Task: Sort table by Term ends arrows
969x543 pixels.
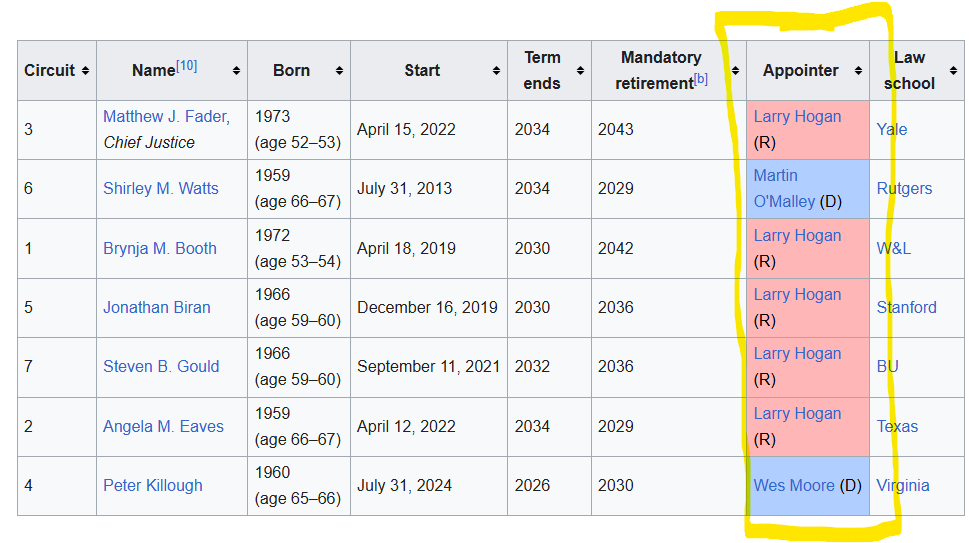Action: 580,71
